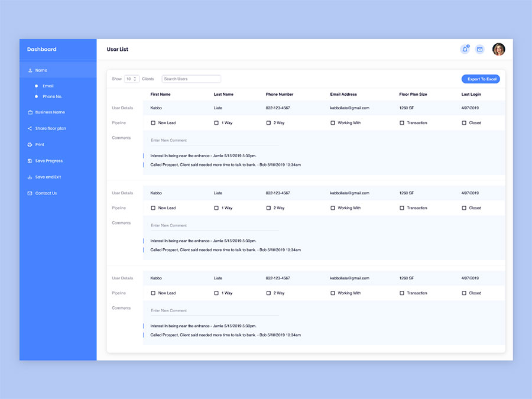Check Working With in second user's pipeline
Screen dimensions: 532x399
[332, 208]
